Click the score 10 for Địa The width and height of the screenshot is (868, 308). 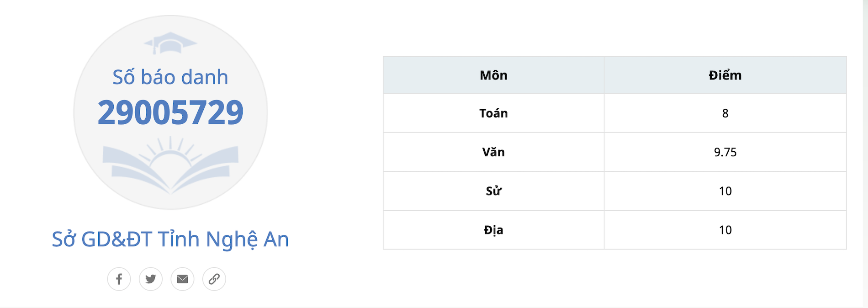click(x=725, y=230)
